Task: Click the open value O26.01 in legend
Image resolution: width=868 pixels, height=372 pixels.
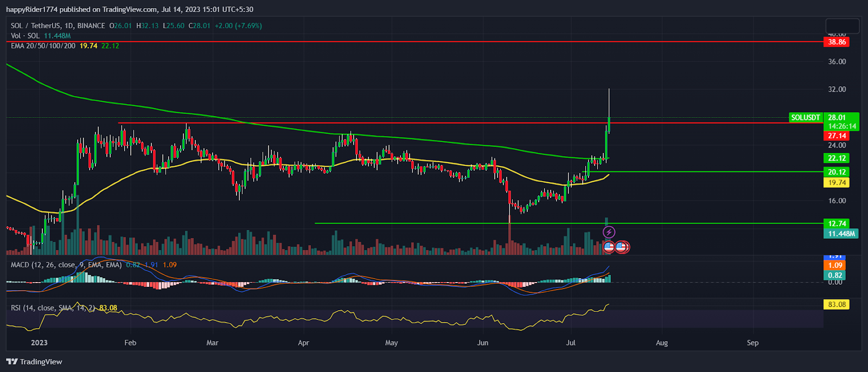Action: click(120, 25)
